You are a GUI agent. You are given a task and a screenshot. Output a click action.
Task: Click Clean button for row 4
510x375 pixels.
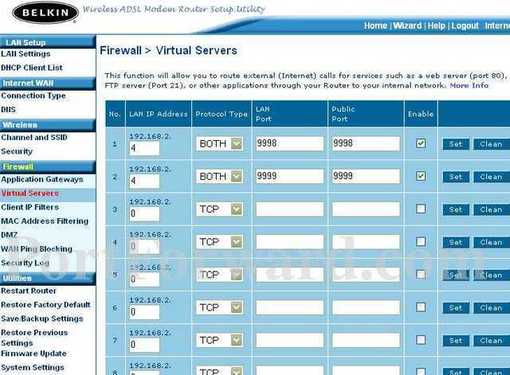click(x=491, y=242)
